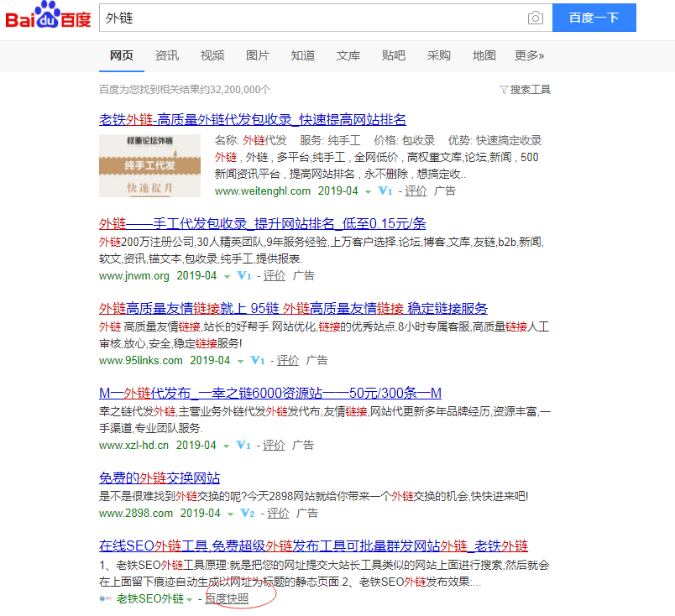Open the 搜索工具 filter icon
This screenshot has height=616, width=675.
click(x=504, y=90)
